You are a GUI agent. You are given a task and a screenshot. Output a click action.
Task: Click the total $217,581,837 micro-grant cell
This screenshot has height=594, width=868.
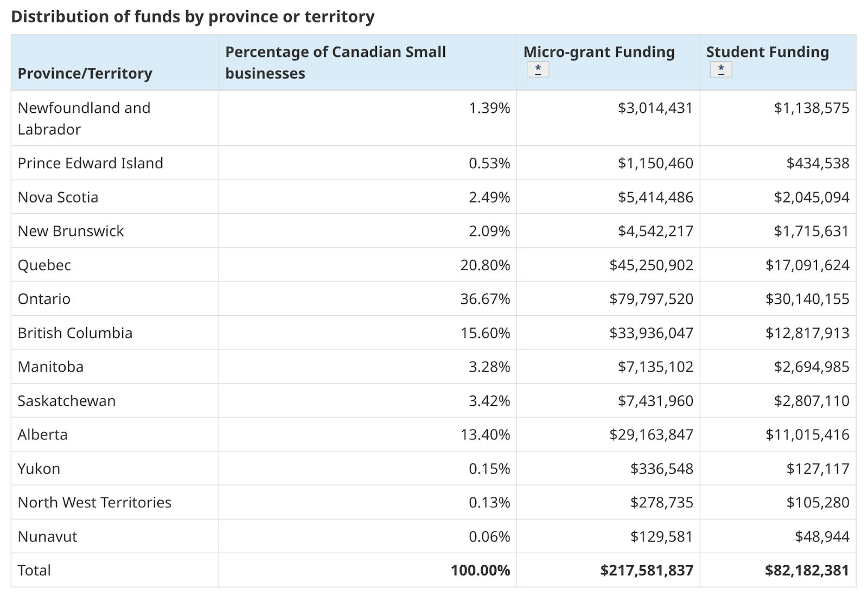pyautogui.click(x=647, y=571)
